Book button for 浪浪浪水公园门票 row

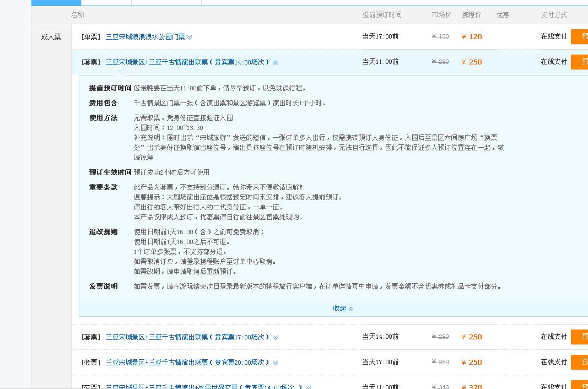pyautogui.click(x=579, y=37)
